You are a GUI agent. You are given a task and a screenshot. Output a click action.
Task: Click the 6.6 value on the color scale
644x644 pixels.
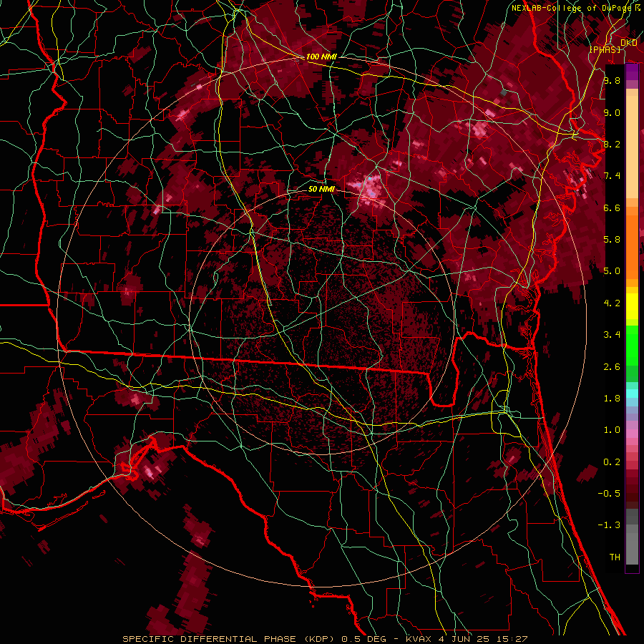pyautogui.click(x=612, y=208)
